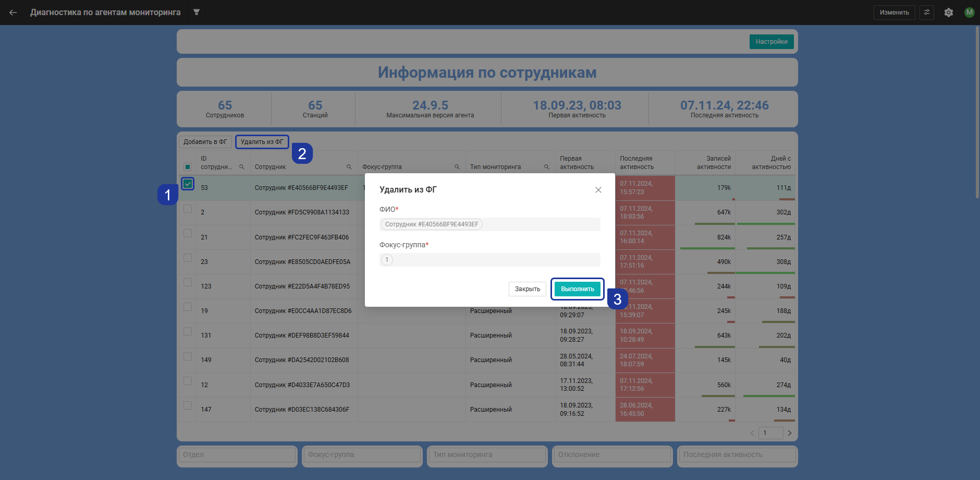Open the user avatar M

[970, 13]
